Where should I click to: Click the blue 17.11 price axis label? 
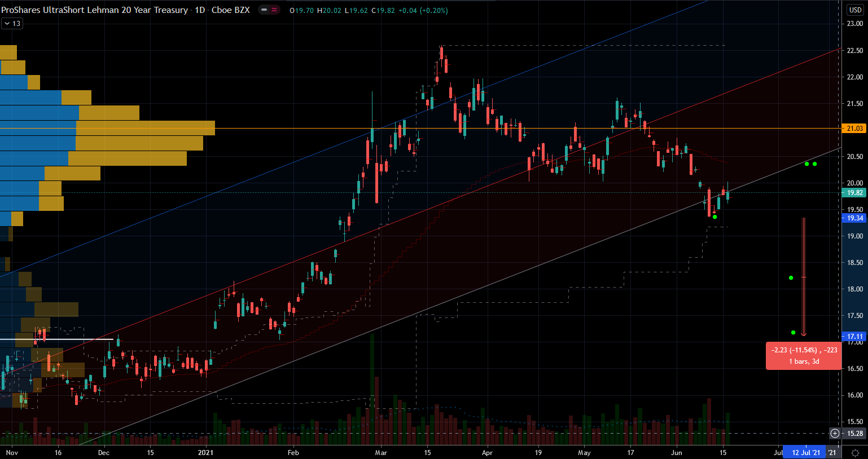(x=854, y=337)
